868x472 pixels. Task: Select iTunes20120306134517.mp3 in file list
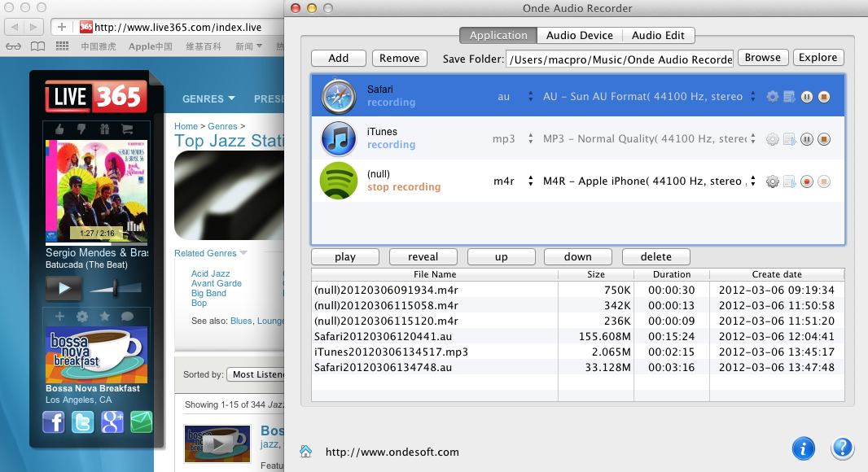click(391, 352)
